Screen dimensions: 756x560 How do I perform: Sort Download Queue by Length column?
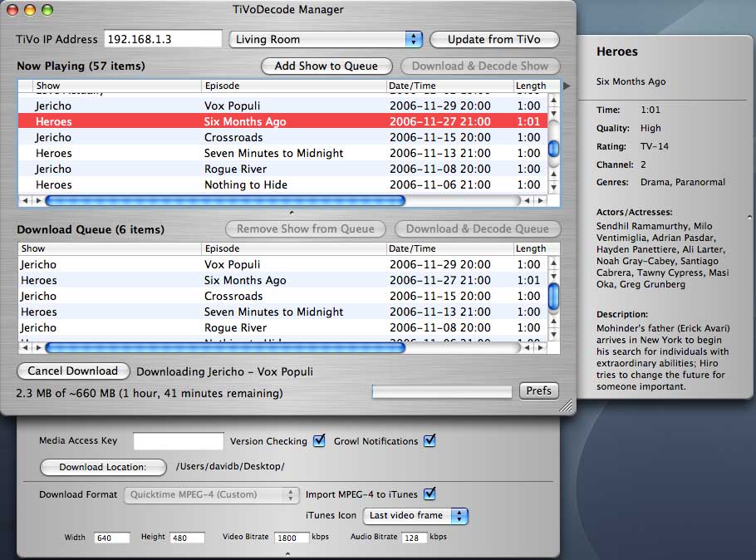[530, 248]
